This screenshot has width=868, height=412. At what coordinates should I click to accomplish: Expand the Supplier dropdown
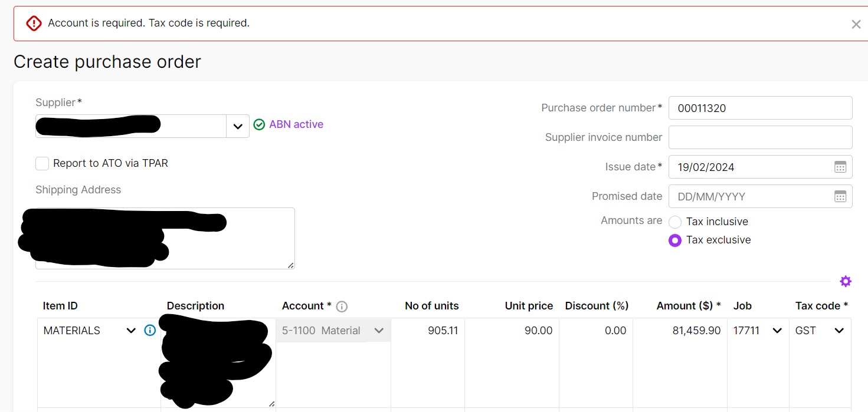pos(238,126)
